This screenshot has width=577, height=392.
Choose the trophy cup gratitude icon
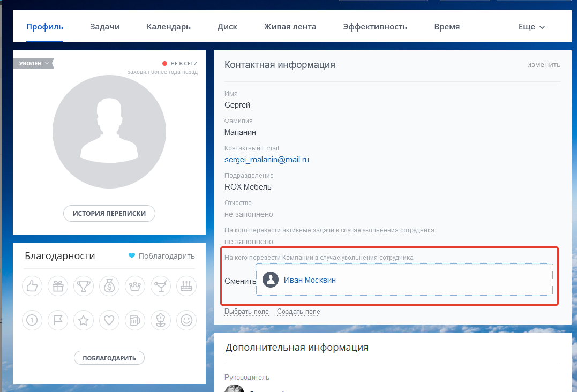84,286
